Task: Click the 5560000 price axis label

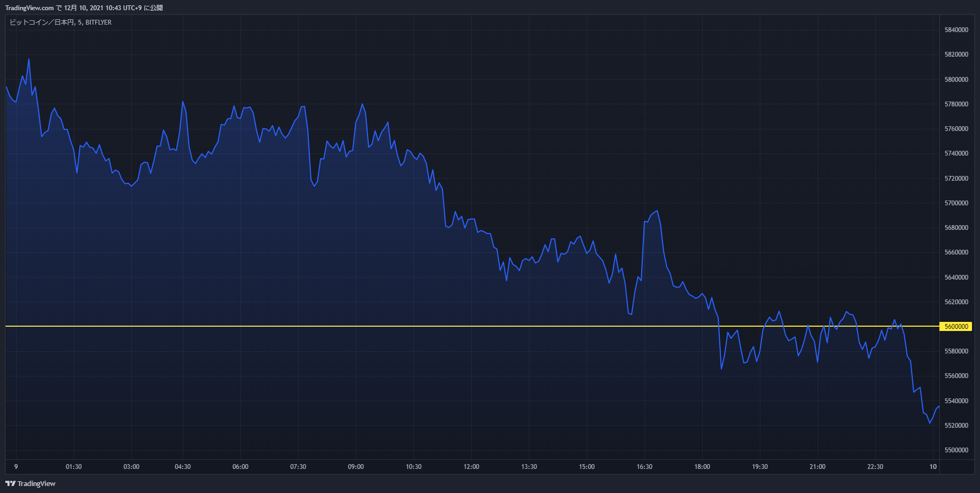Action: click(x=956, y=376)
